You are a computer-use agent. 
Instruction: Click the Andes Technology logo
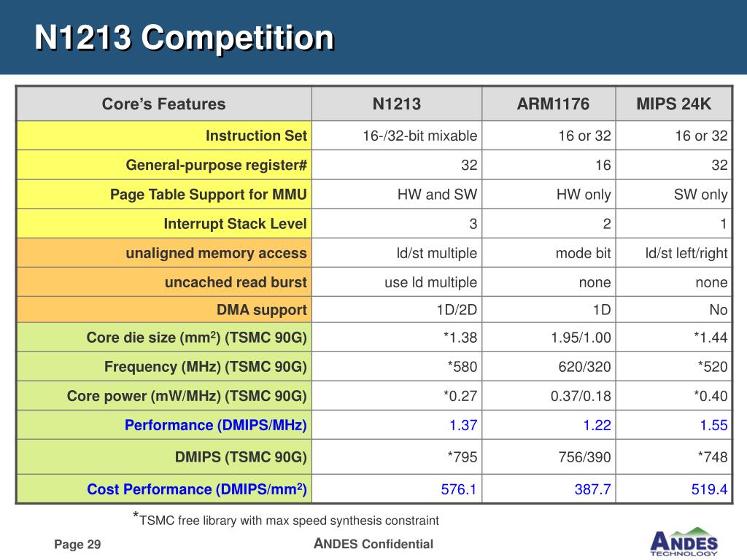click(x=684, y=542)
